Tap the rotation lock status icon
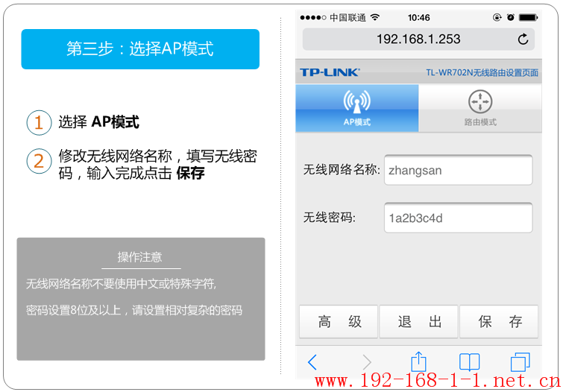Image resolution: width=563 pixels, height=392 pixels. [x=497, y=17]
